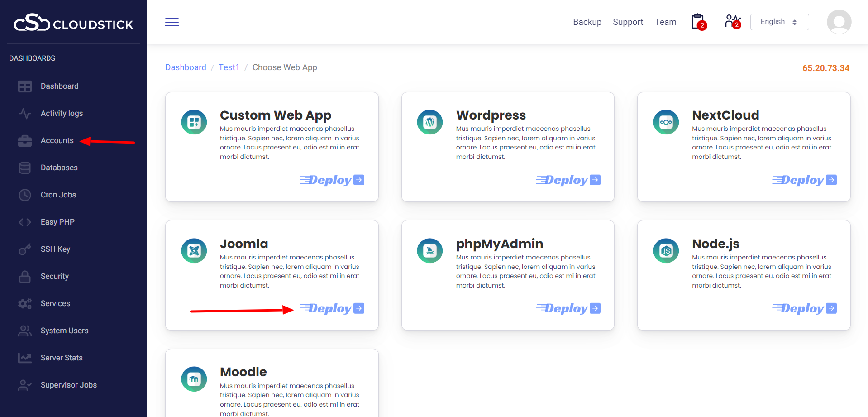This screenshot has width=868, height=417.
Task: Navigate to Test1 breadcrumb link
Action: click(229, 67)
